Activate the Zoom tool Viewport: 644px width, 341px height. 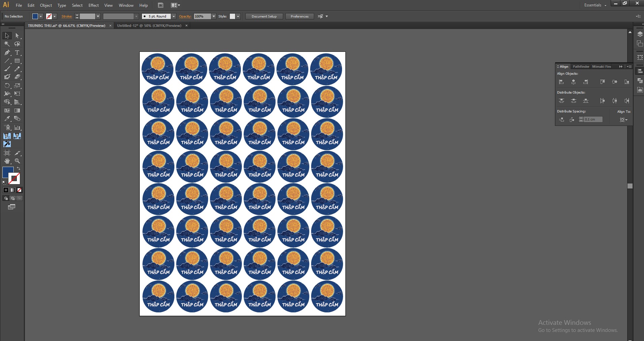(x=17, y=161)
